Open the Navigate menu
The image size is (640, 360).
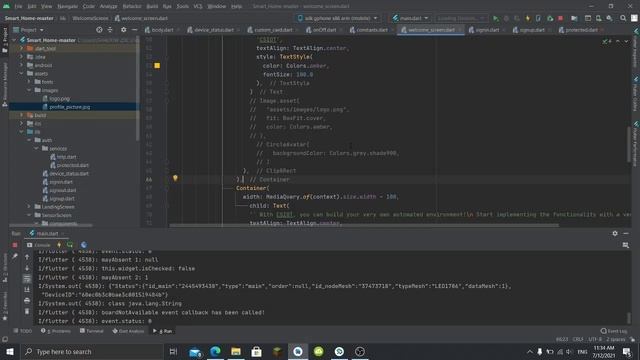coord(67,6)
